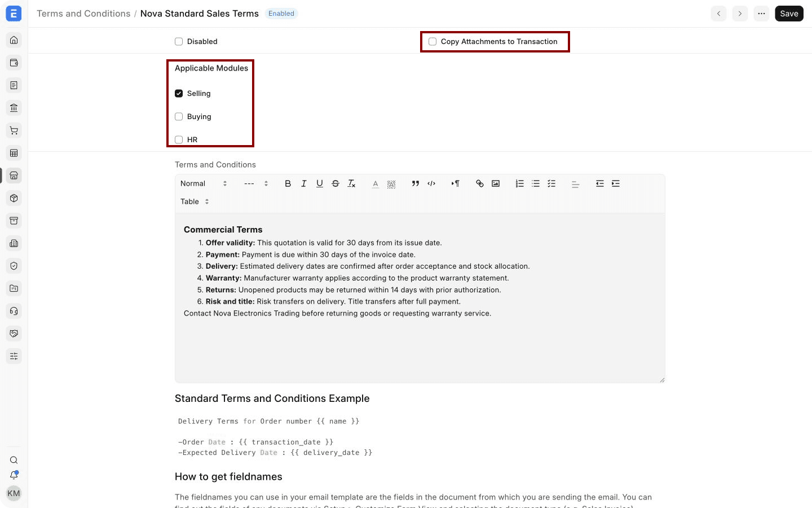Go to next document with right chevron

click(x=740, y=14)
